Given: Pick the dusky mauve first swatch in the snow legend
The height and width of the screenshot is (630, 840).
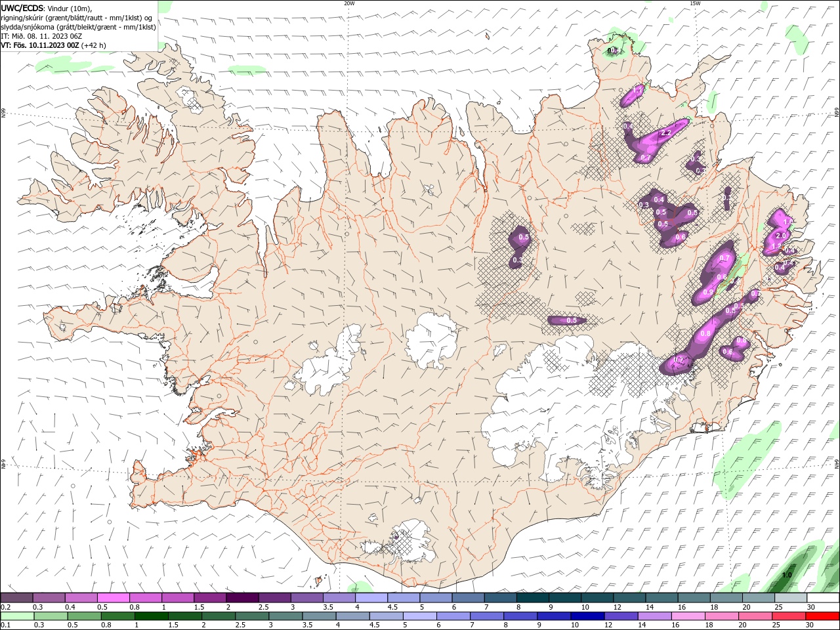Looking at the screenshot, I should coord(16,598).
